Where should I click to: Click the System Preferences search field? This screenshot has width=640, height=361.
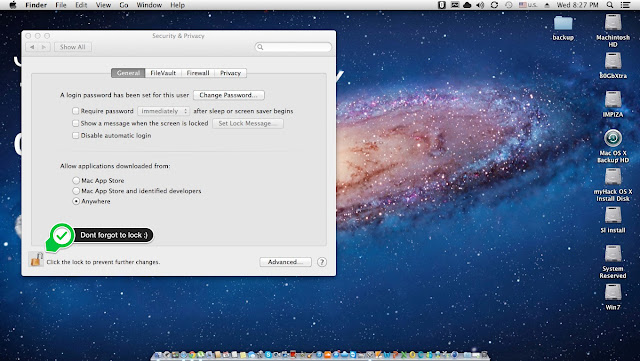coord(293,47)
